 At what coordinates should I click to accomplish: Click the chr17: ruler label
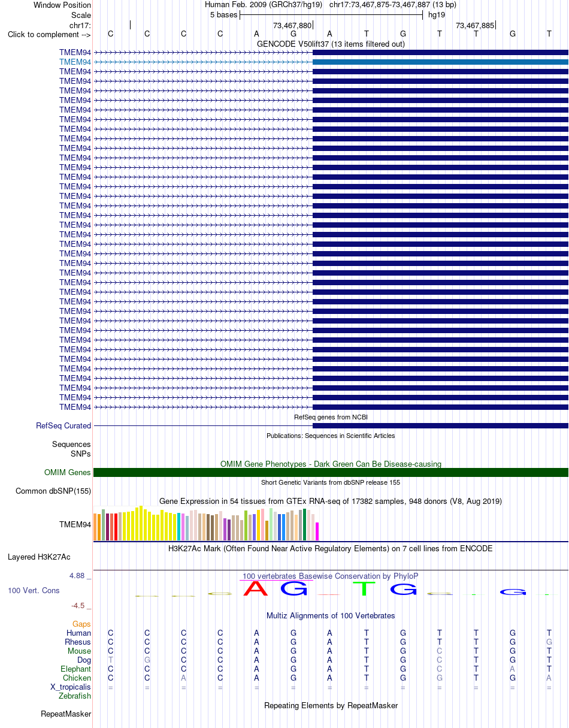(x=80, y=25)
